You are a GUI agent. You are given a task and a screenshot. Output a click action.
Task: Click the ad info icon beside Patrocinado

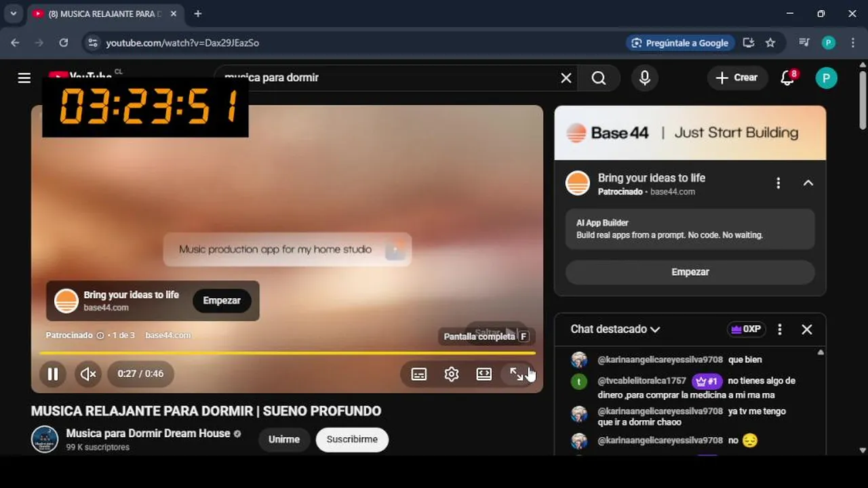(x=100, y=335)
